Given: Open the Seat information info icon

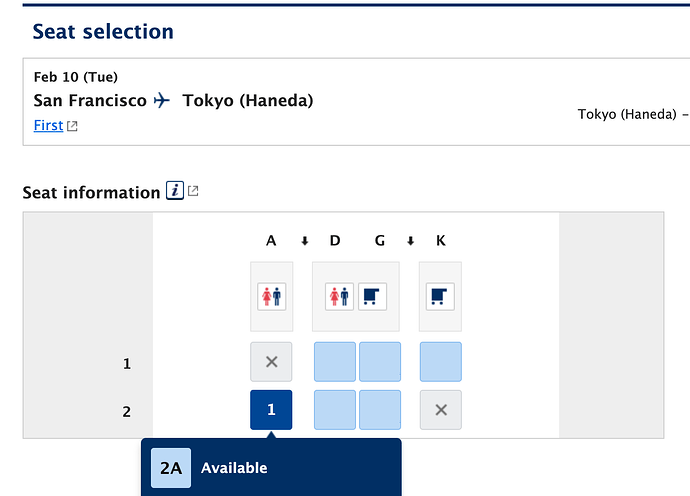Looking at the screenshot, I should (175, 191).
